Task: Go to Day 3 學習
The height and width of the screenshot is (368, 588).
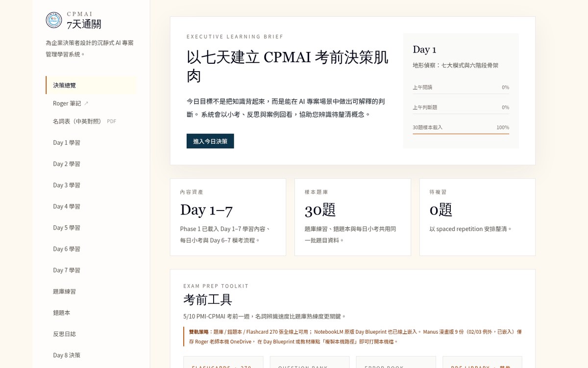Action: 91,185
